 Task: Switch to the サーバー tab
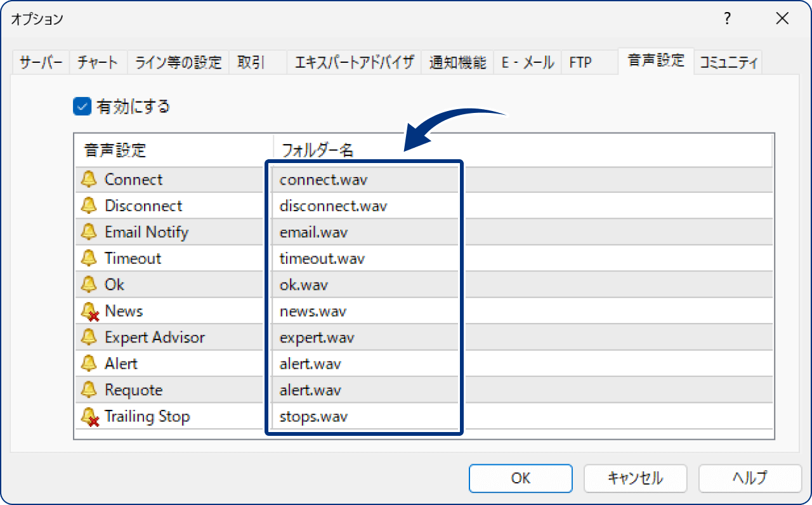(40, 62)
